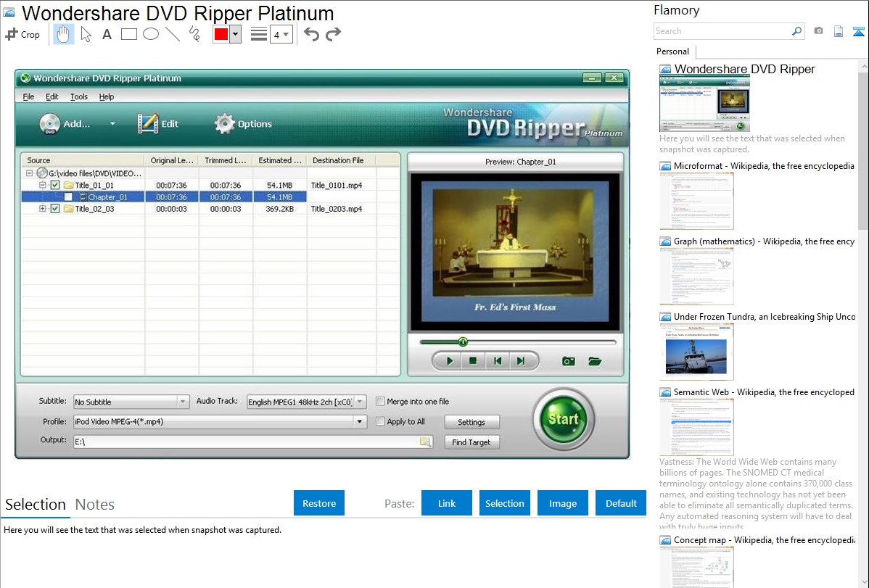Expand the Title_02_03 tree node
Image resolution: width=869 pixels, height=588 pixels.
coord(42,209)
